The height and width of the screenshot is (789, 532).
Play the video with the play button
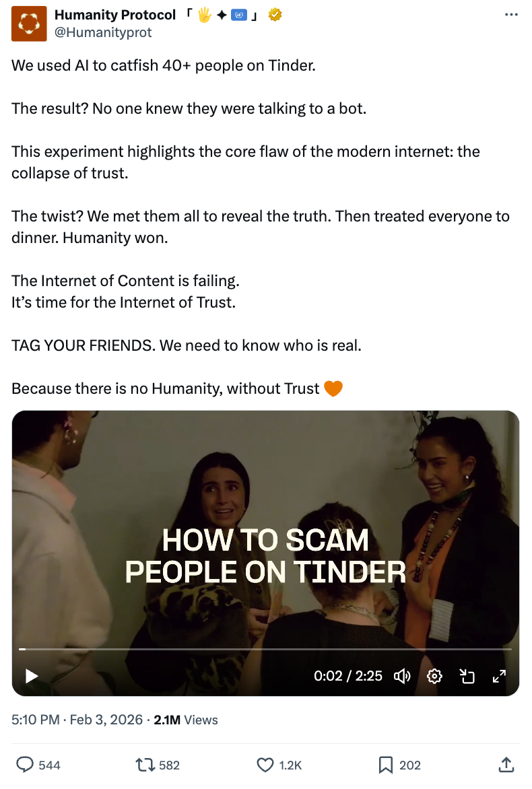point(32,676)
